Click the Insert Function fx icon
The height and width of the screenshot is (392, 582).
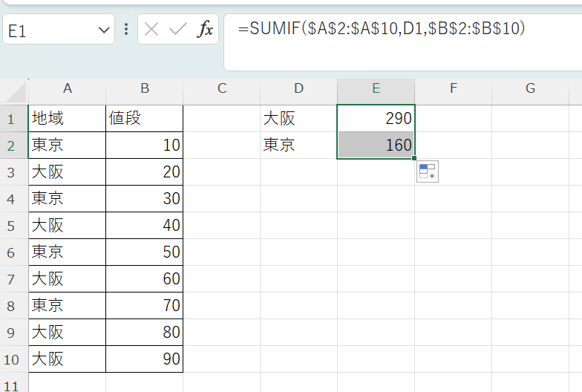point(205,30)
